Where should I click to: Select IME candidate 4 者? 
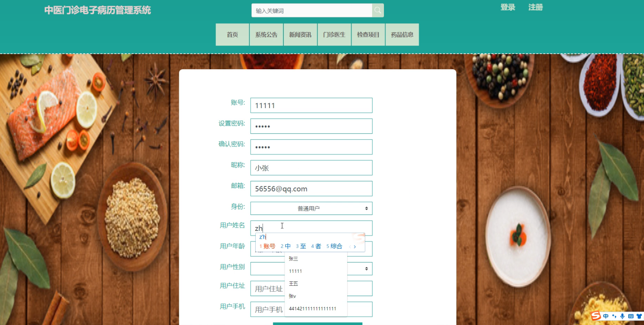point(316,246)
